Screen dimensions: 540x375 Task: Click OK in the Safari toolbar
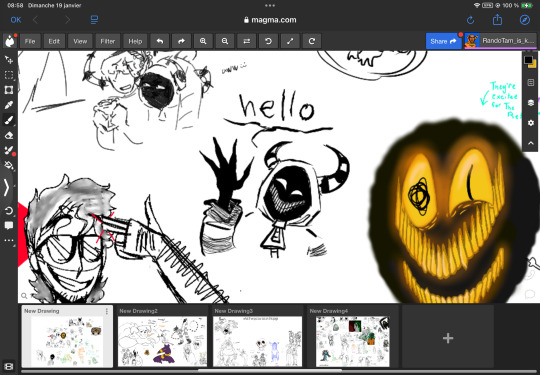16,20
